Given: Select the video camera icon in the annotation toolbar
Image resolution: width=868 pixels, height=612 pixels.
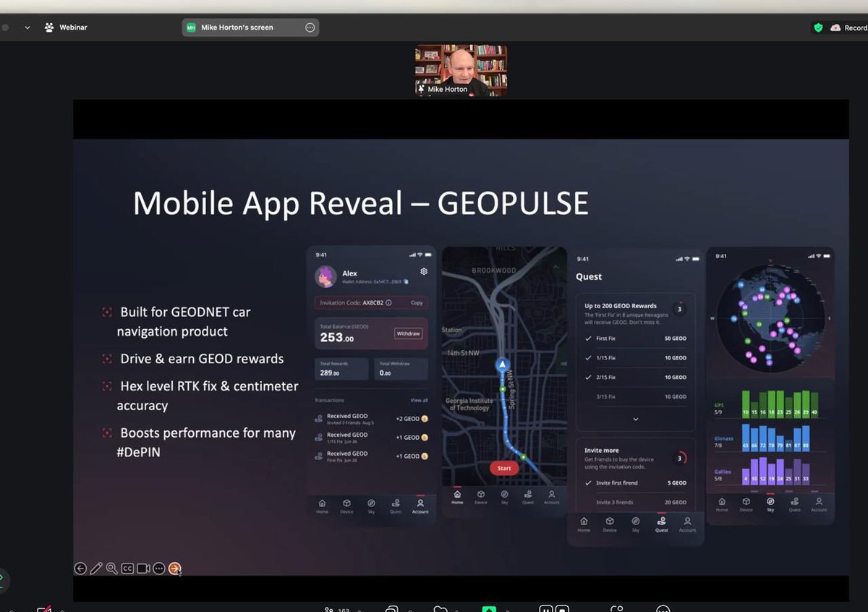Looking at the screenshot, I should click(x=142, y=569).
